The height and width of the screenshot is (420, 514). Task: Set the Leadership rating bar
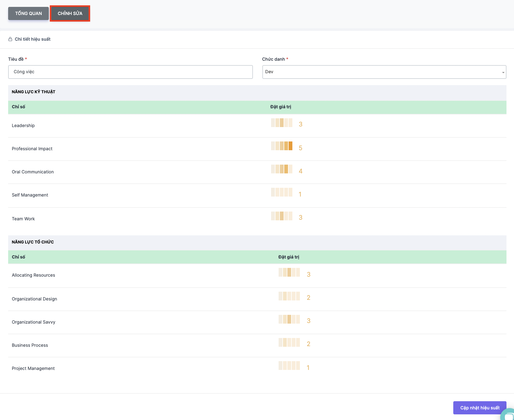pos(282,123)
